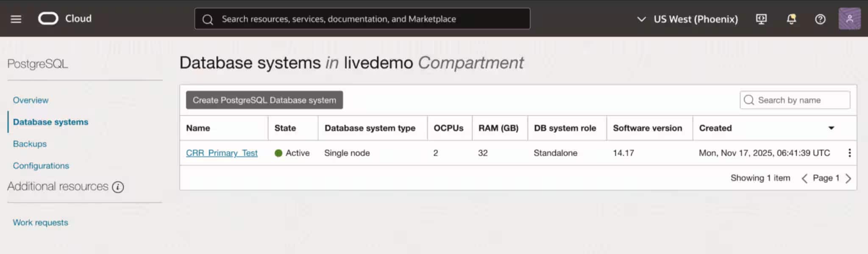Image resolution: width=868 pixels, height=254 pixels.
Task: Open actions menu for CRR_Primary_Test row
Action: tap(849, 153)
